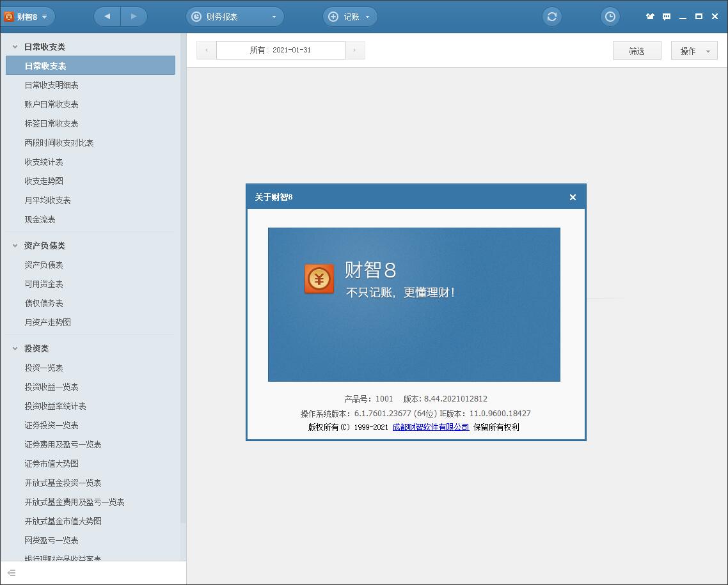The image size is (728, 585).
Task: Show the 收支走势图 chart
Action: [x=44, y=181]
